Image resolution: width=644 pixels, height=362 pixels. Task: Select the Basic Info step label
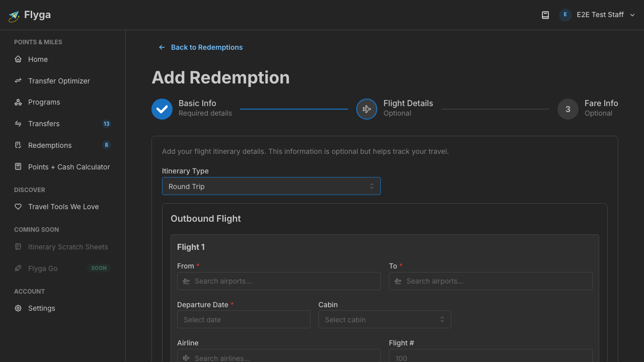[x=197, y=103]
